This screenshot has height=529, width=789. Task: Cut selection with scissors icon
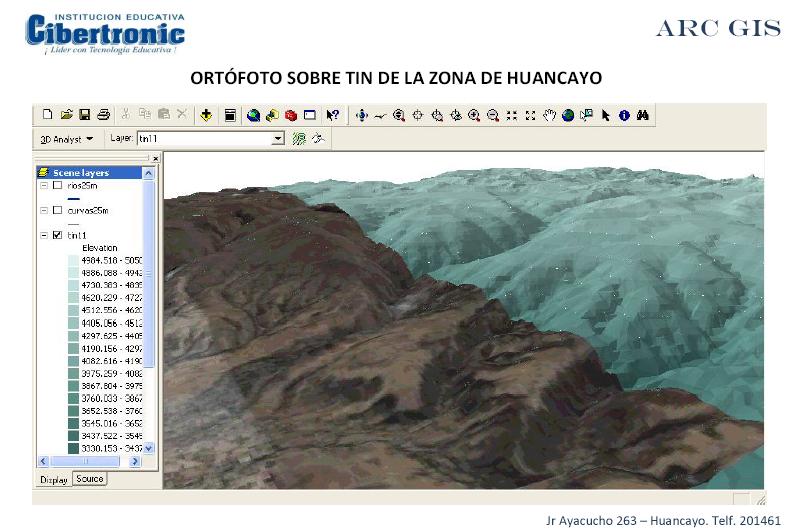pyautogui.click(x=126, y=115)
